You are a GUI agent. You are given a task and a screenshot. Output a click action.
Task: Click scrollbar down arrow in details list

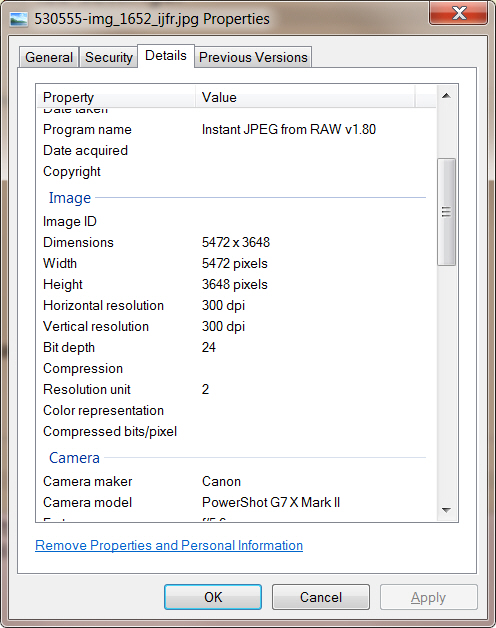click(446, 510)
